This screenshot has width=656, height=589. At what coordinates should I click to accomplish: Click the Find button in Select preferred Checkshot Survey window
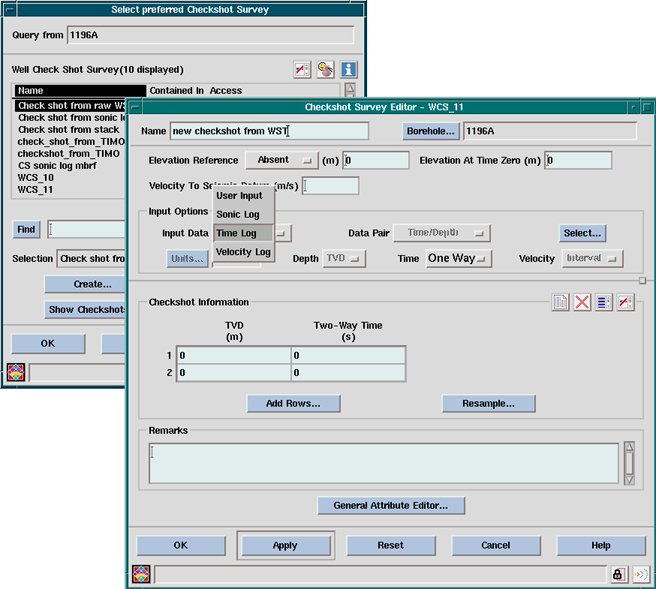[x=26, y=230]
